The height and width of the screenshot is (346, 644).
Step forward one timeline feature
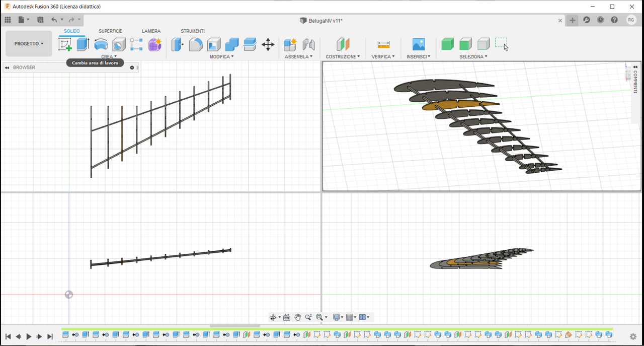pos(39,336)
